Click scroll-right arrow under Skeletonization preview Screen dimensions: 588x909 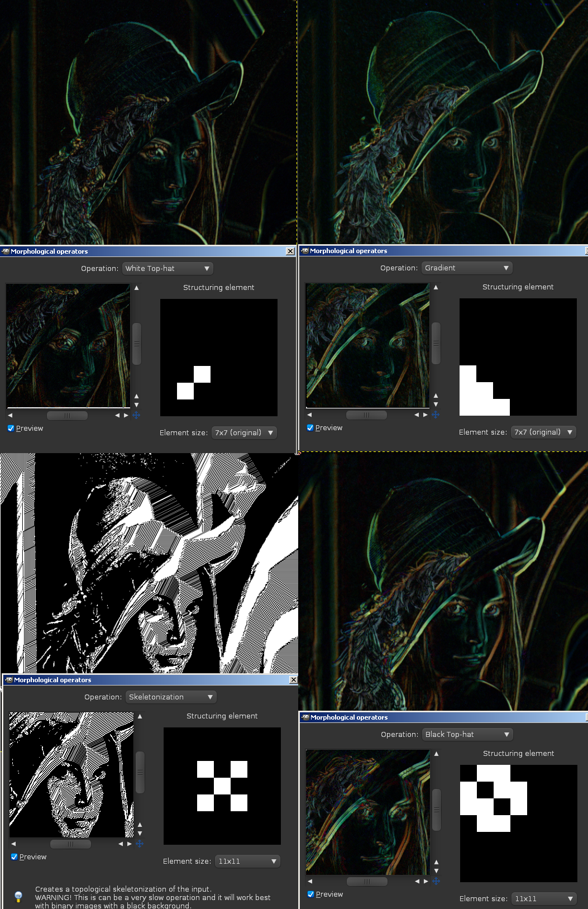click(x=130, y=844)
